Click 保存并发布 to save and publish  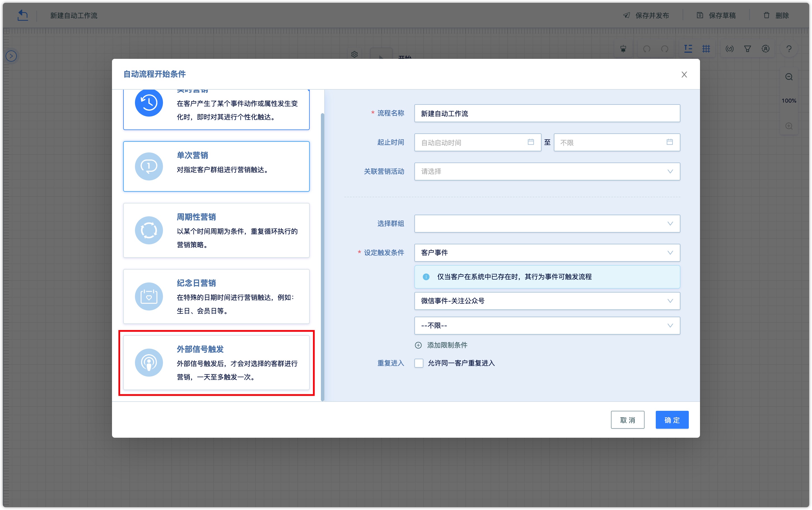[646, 15]
